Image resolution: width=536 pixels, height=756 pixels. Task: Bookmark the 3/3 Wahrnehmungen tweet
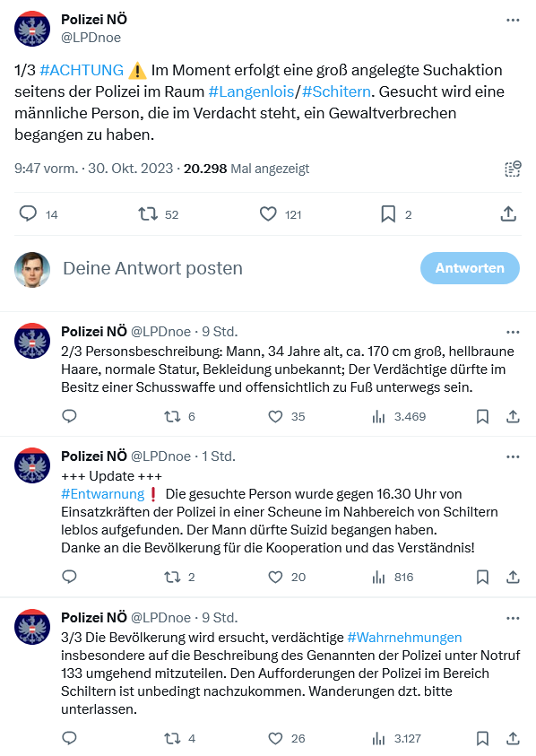pos(482,738)
